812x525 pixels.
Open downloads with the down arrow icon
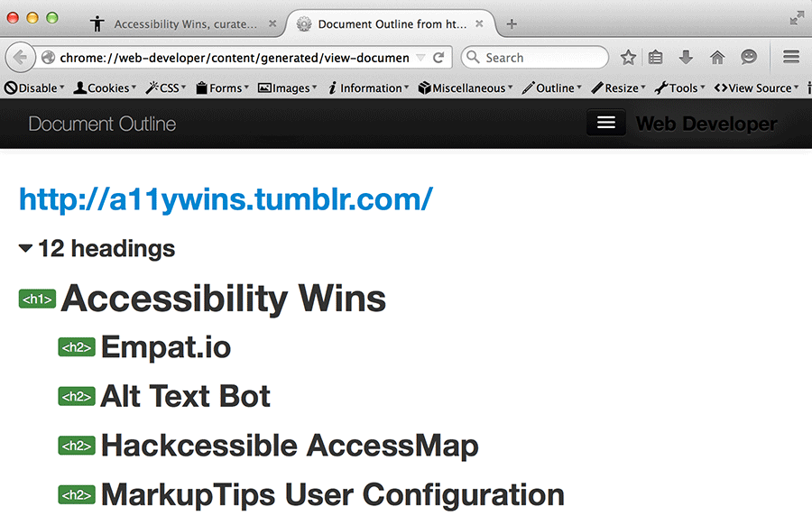pyautogui.click(x=686, y=57)
